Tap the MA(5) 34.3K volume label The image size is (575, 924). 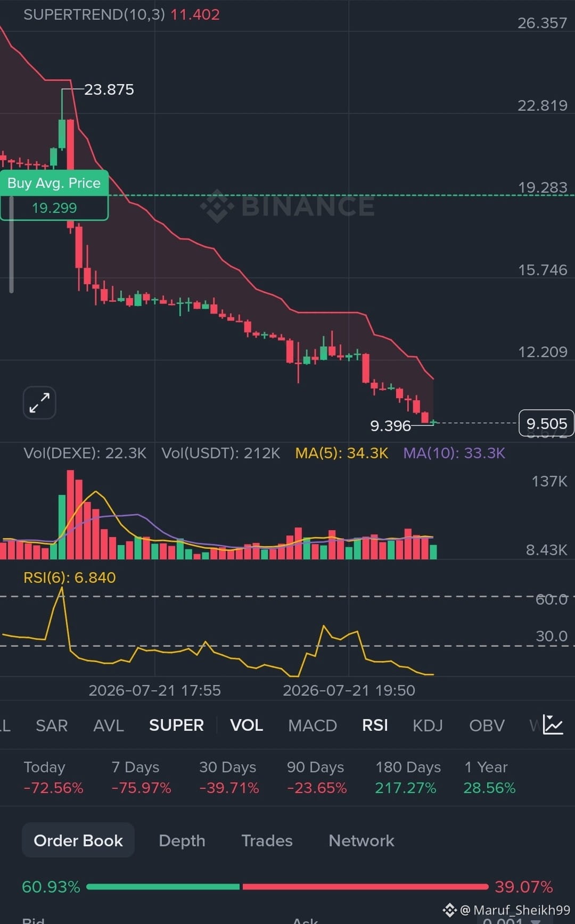coord(342,453)
